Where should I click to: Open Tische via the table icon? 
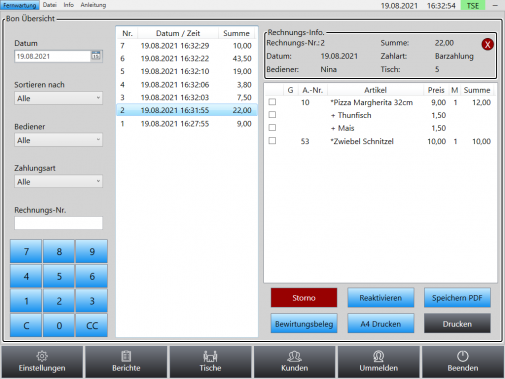[x=210, y=356]
